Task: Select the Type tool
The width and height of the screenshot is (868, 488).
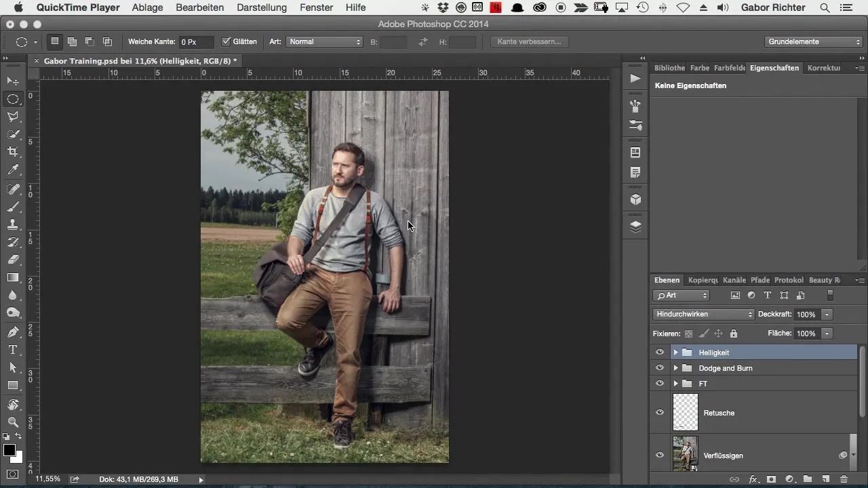Action: tap(13, 350)
